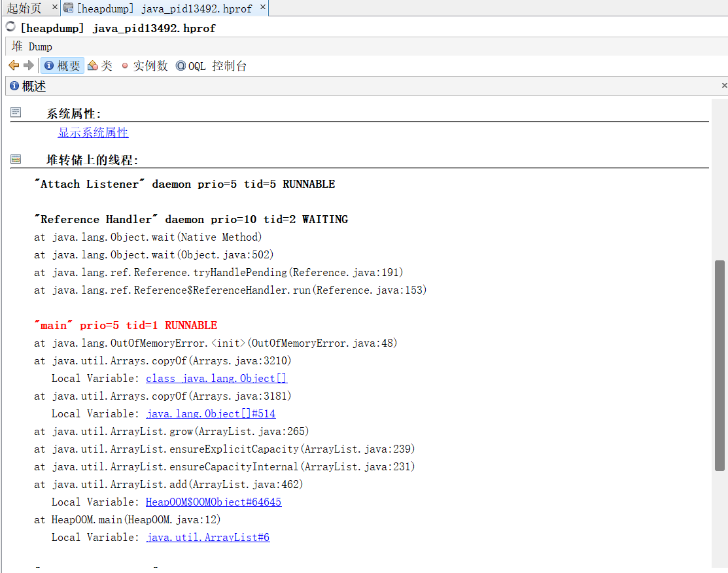
Task: Click the 显示系统属性 link
Action: coord(93,132)
